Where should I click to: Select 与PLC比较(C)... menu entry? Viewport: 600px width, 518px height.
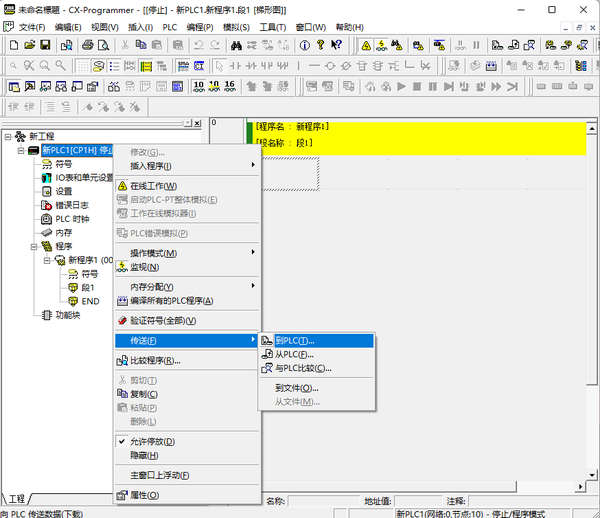317,368
